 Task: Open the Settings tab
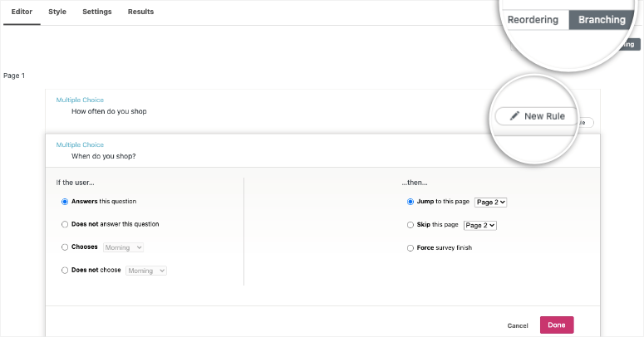(97, 12)
